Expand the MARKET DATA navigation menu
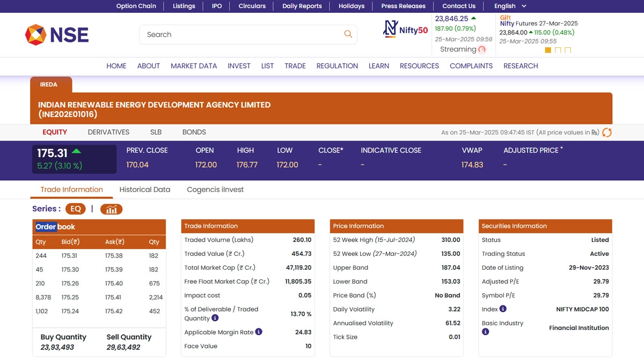Screen dimensions: 644x362 [x=194, y=66]
